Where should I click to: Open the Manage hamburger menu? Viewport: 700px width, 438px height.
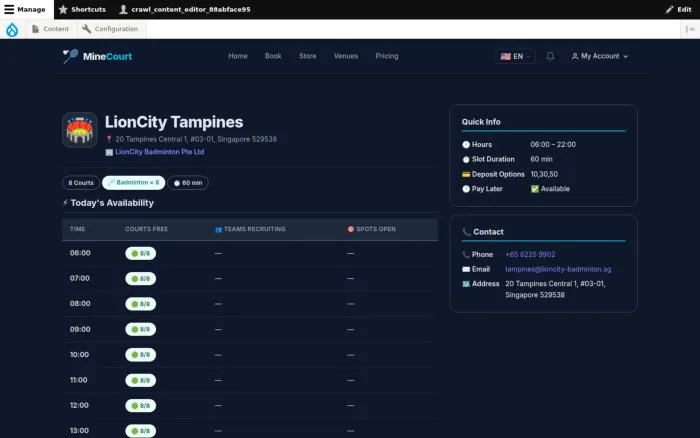coord(25,9)
